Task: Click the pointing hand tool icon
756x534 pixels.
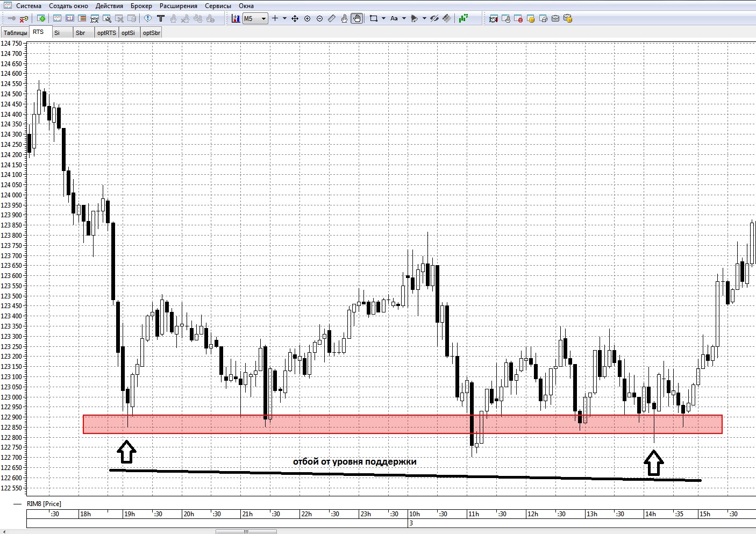Action: click(x=344, y=19)
